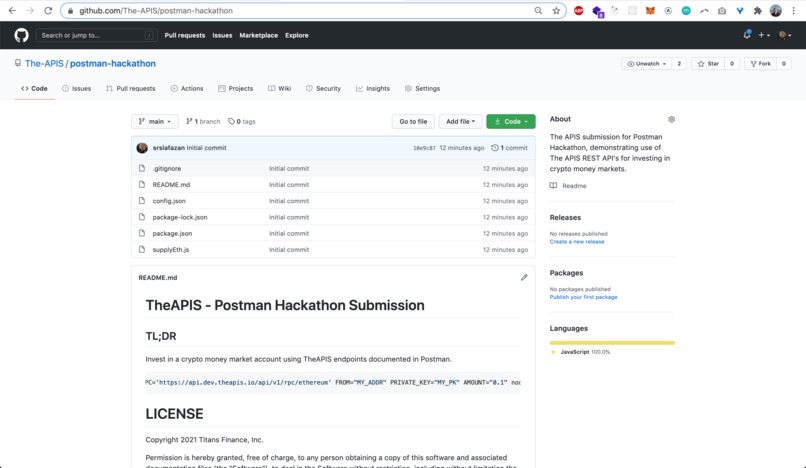Click the GitHub octocat logo

(x=22, y=35)
